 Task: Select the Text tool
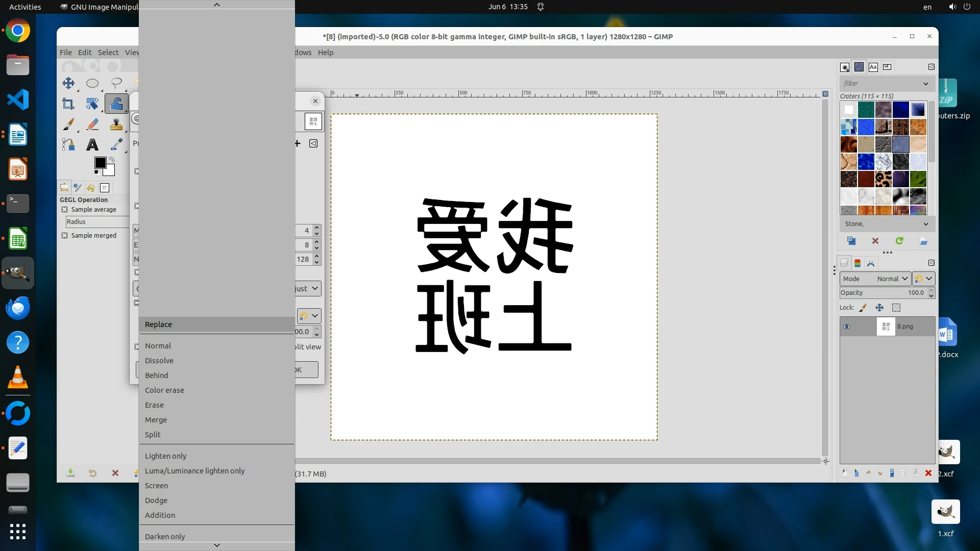pyautogui.click(x=92, y=145)
